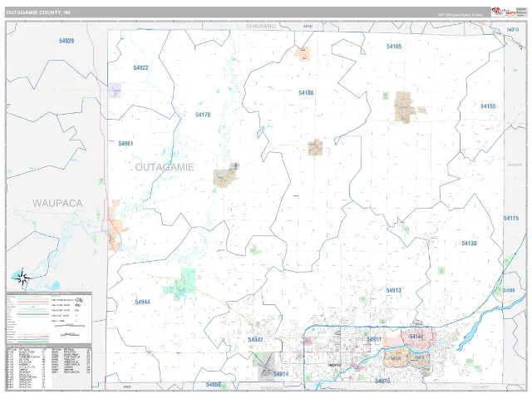Select ZIP code label 54913

tap(393, 290)
